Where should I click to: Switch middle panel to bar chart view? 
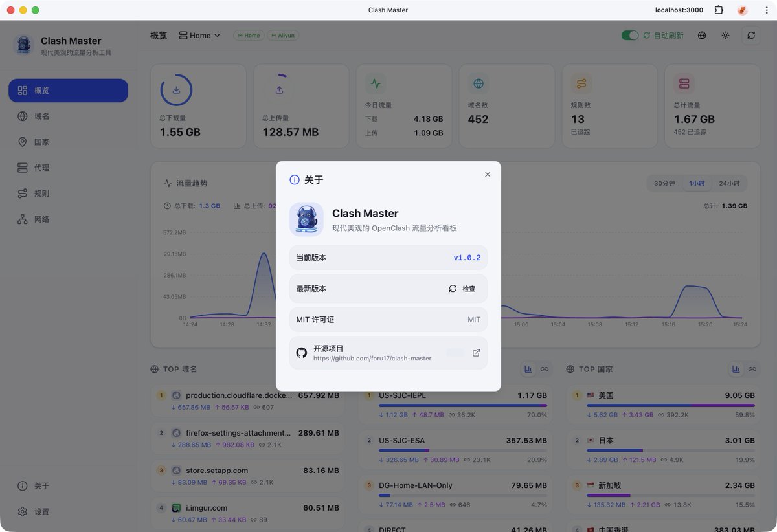tap(528, 369)
